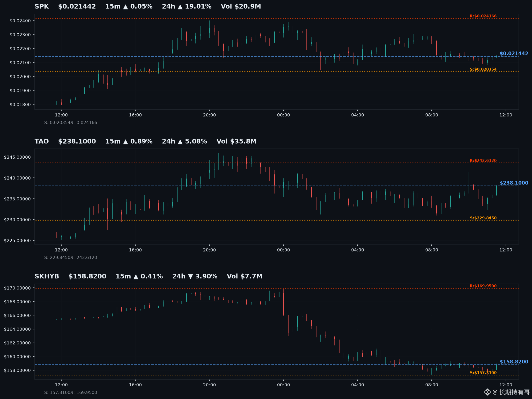Click the S: 229.8450 R: 243.6120 footnote
The image size is (532, 399).
71,258
